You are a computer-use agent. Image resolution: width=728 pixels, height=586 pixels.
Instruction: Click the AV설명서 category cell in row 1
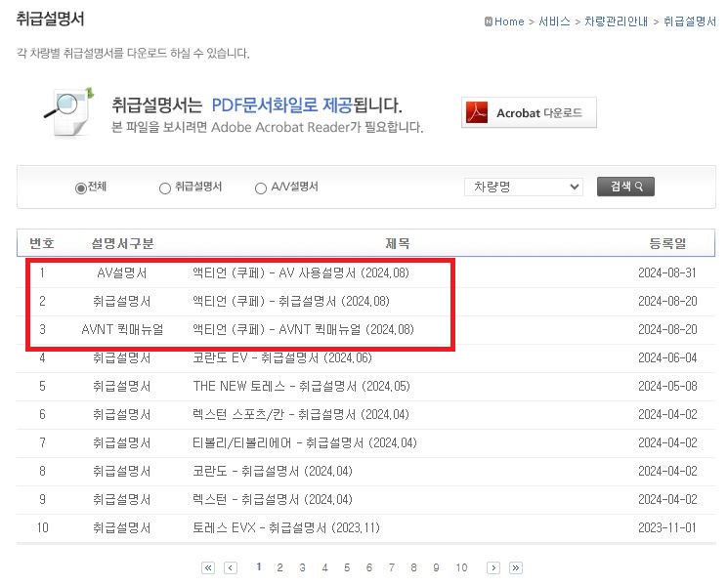121,272
